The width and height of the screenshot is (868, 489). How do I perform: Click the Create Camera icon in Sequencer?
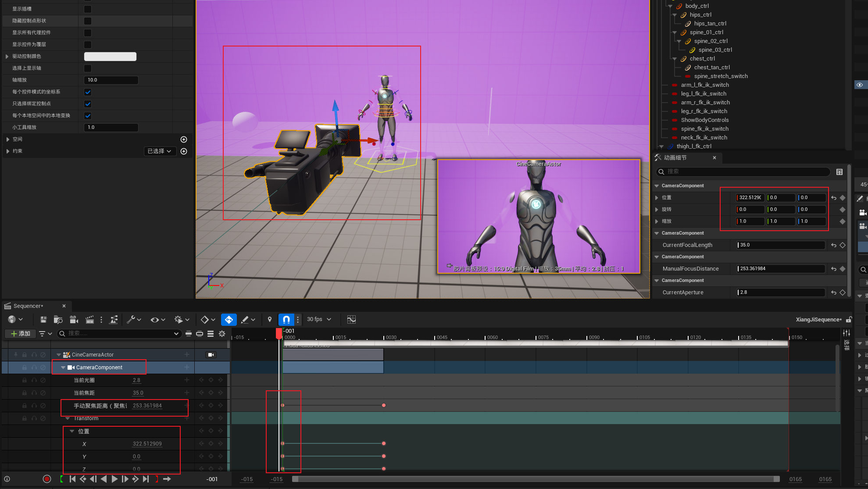click(74, 320)
